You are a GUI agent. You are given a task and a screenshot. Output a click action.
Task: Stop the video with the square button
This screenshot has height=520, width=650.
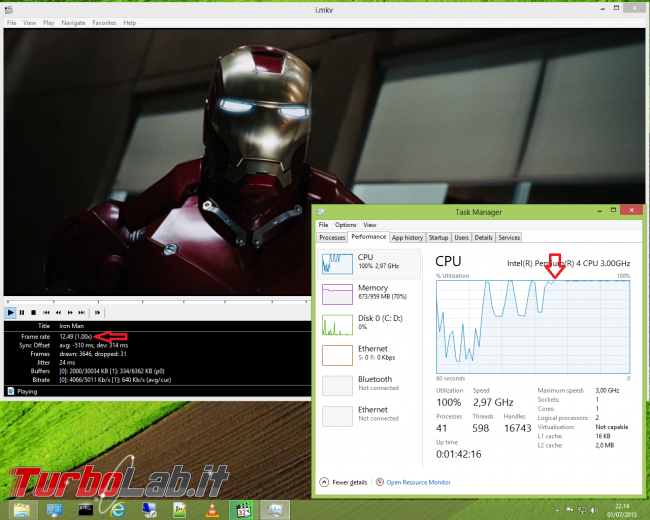point(34,312)
